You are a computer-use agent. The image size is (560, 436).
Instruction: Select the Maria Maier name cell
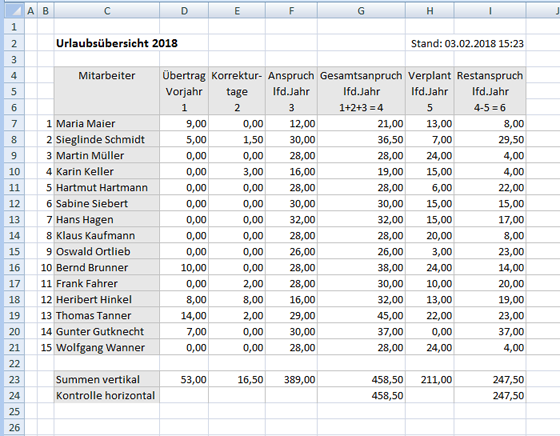coord(107,124)
